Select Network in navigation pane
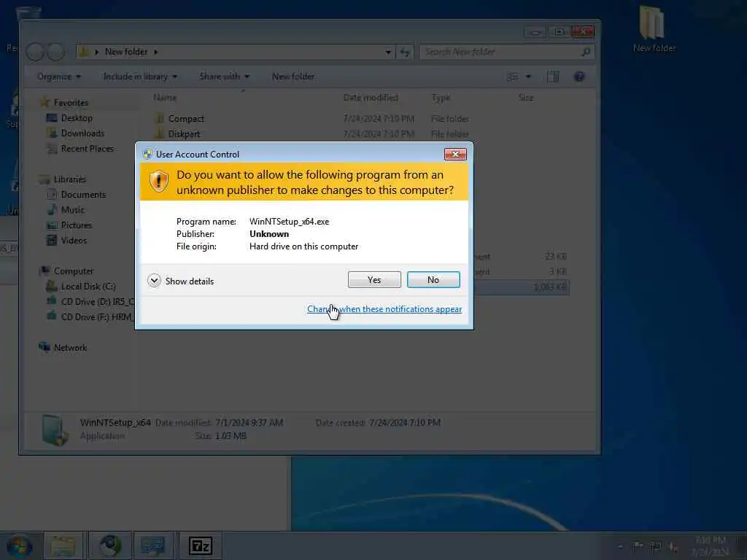The image size is (747, 560). point(70,348)
